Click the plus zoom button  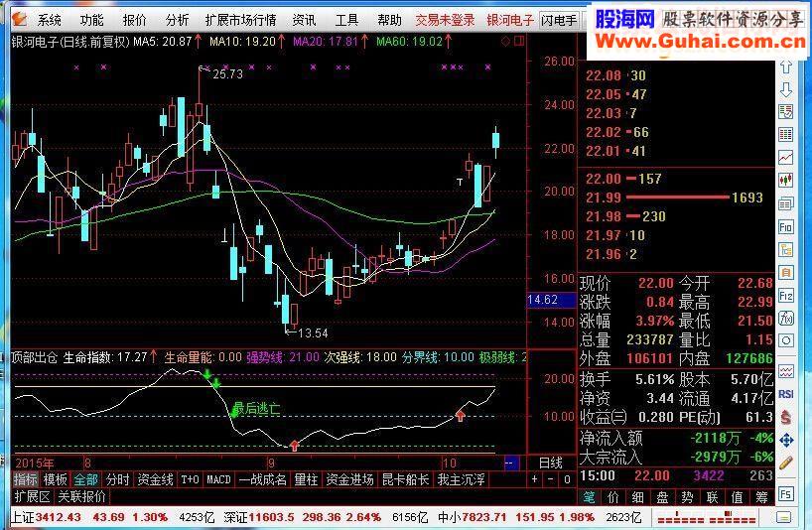point(535,479)
